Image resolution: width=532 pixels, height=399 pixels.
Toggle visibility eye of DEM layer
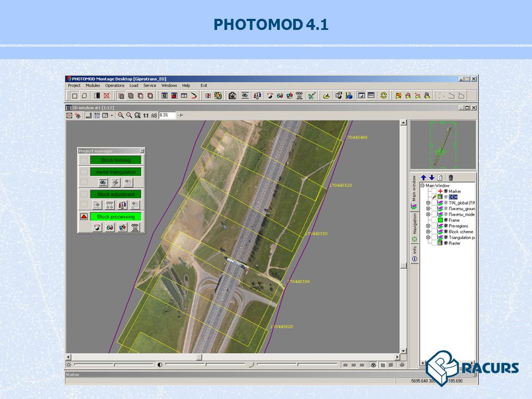click(446, 197)
